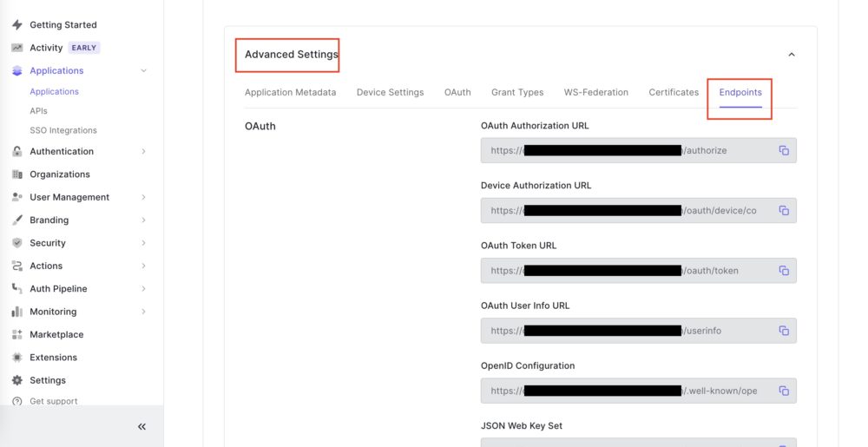Click the Activity chart icon
Image resolution: width=868 pixels, height=447 pixels.
pos(17,48)
